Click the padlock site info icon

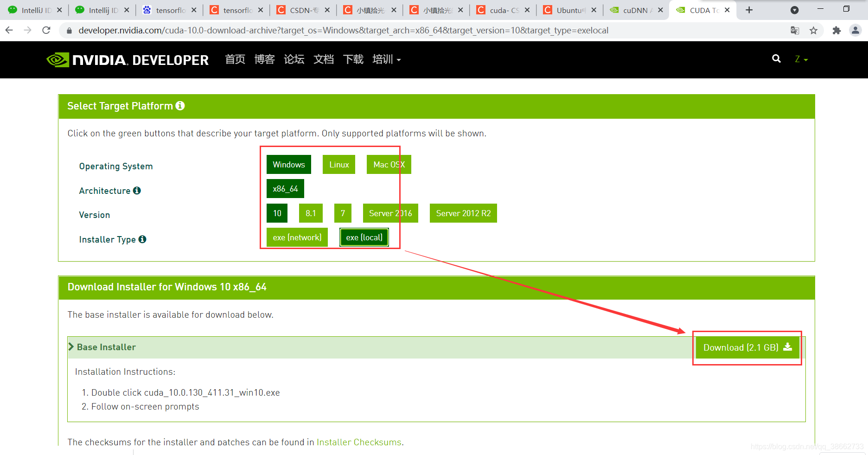[x=69, y=31]
